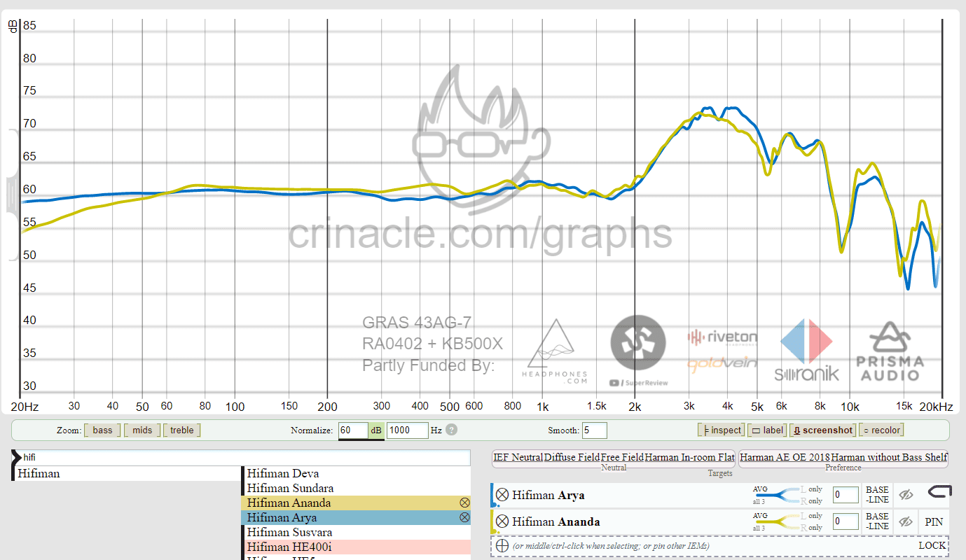
Task: Remove Hifiman Arya from the graph list
Action: pos(502,495)
